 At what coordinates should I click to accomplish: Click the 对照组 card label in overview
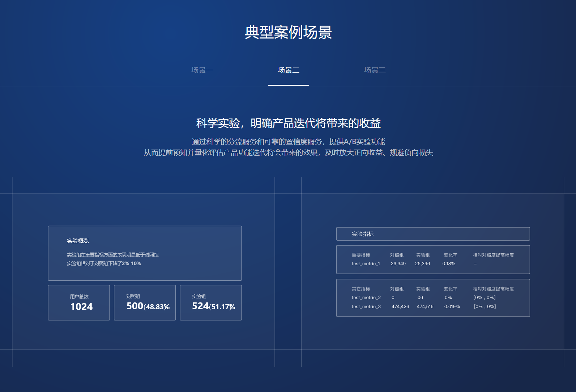pos(133,296)
